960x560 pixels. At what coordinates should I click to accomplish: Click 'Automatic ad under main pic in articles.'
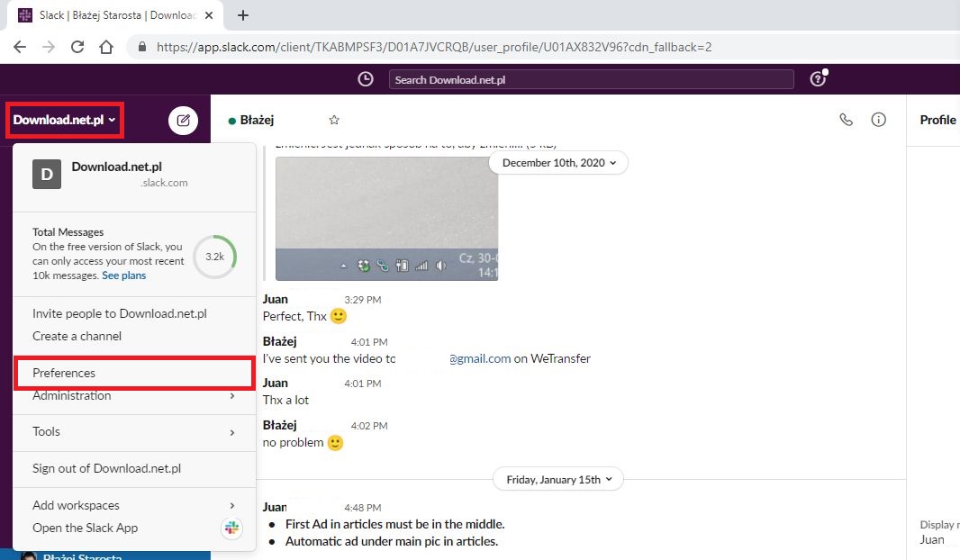(x=392, y=541)
